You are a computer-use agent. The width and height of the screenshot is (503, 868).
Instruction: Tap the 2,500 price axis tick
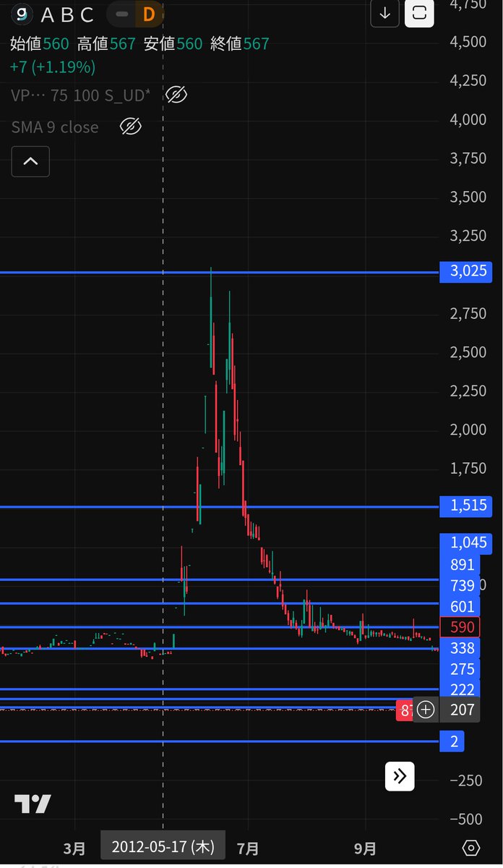coord(468,352)
